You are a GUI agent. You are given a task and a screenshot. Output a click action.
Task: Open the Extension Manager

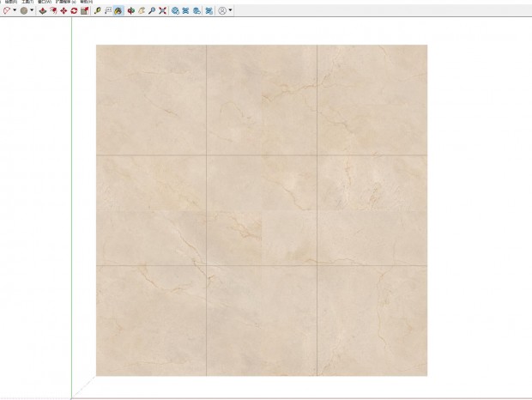click(209, 11)
